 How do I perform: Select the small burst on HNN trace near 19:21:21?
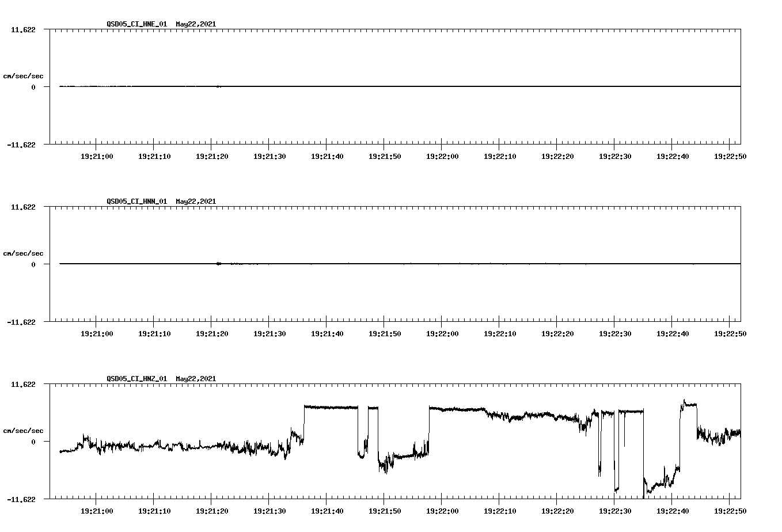pos(218,264)
